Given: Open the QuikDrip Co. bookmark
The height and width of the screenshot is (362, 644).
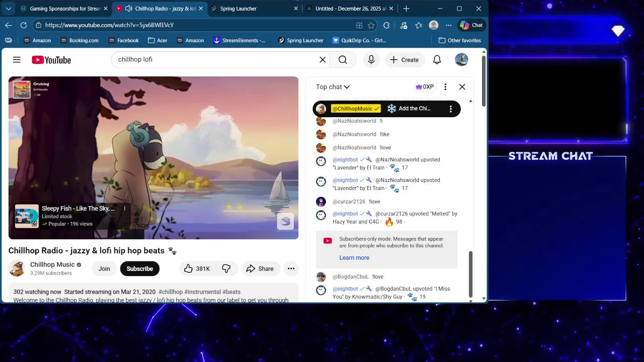Looking at the screenshot, I should coord(359,40).
